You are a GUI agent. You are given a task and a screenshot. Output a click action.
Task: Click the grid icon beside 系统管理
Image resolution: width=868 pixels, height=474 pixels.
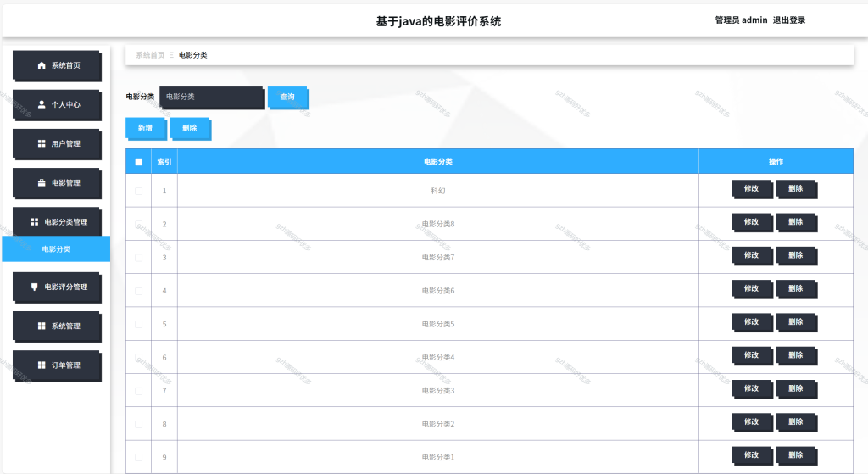coord(42,326)
